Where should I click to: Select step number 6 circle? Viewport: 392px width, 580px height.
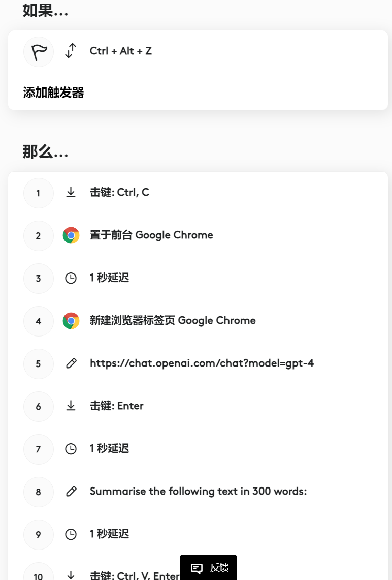point(39,407)
